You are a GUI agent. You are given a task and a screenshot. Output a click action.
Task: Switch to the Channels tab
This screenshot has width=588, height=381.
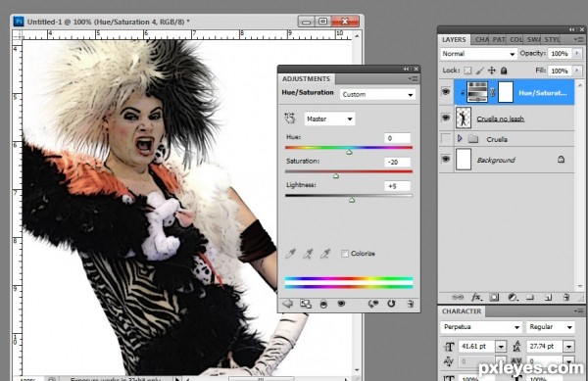click(x=481, y=39)
